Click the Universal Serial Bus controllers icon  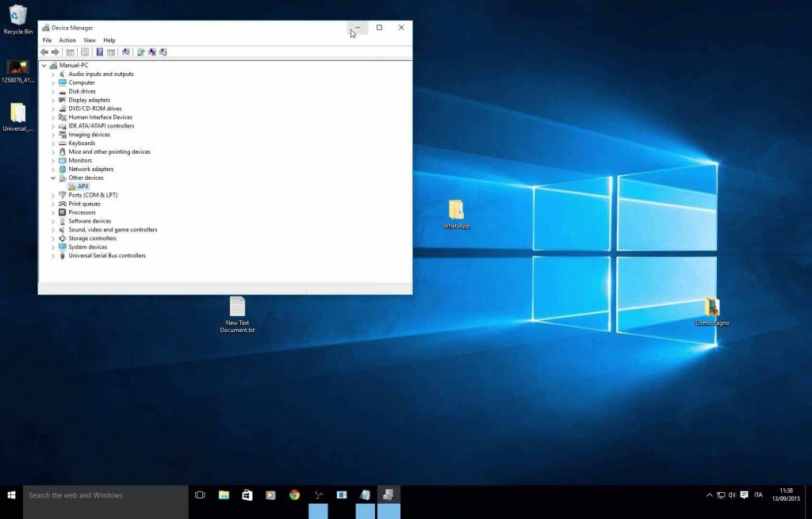[x=63, y=256]
